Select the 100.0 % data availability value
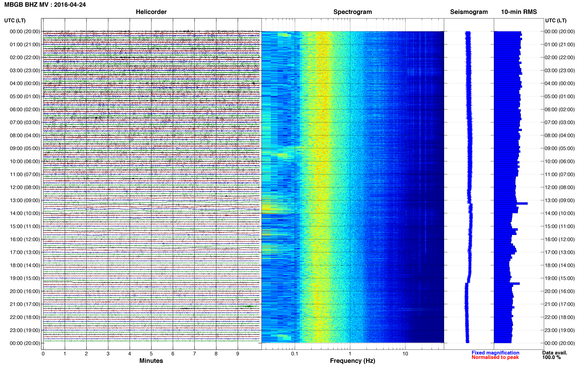The height and width of the screenshot is (368, 588). click(551, 357)
